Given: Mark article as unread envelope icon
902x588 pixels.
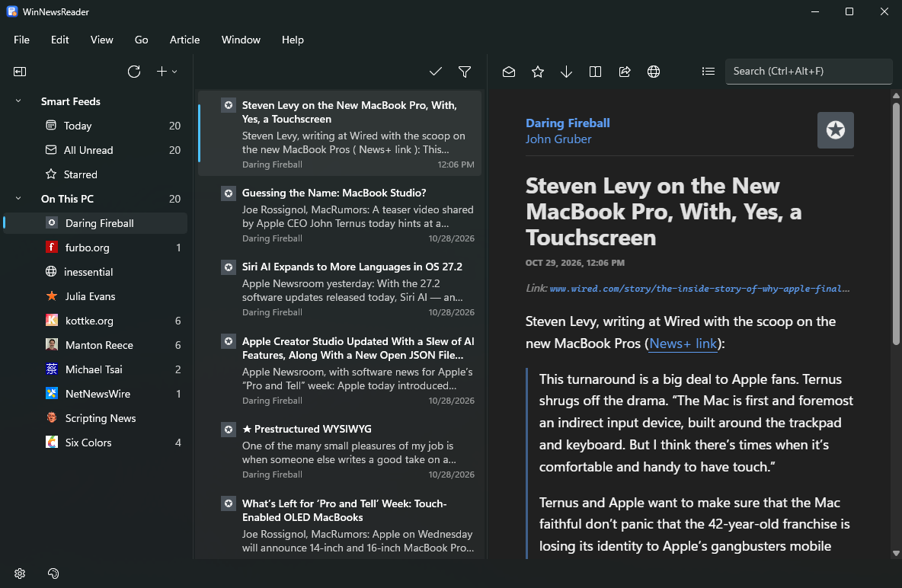Looking at the screenshot, I should point(509,72).
